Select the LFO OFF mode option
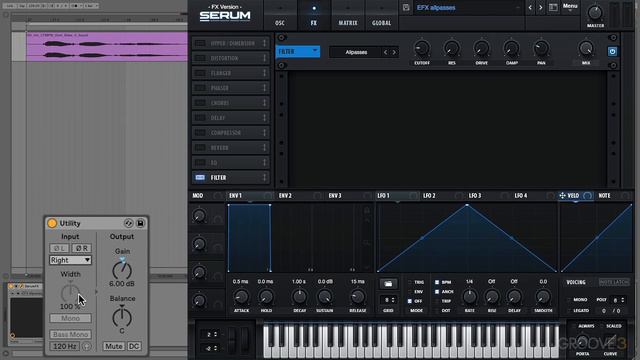This screenshot has width=640, height=360. click(410, 301)
